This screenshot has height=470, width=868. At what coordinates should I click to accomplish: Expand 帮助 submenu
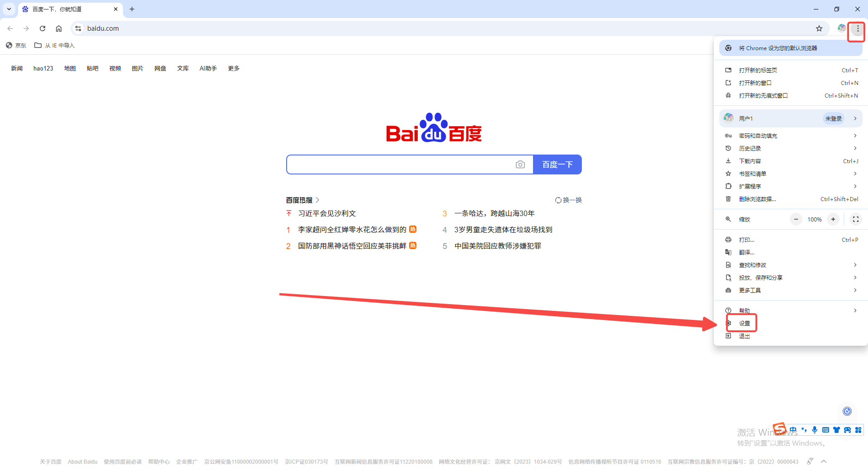(x=791, y=310)
